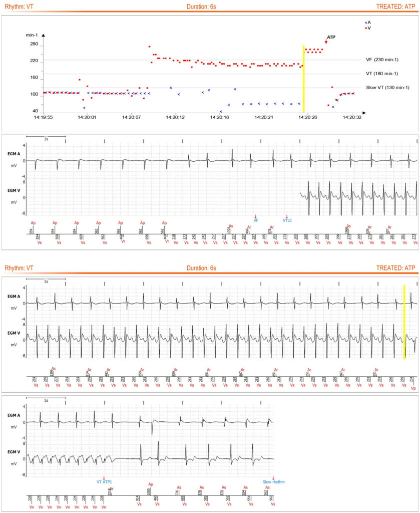Click the blue A marker in the legend

point(366,23)
